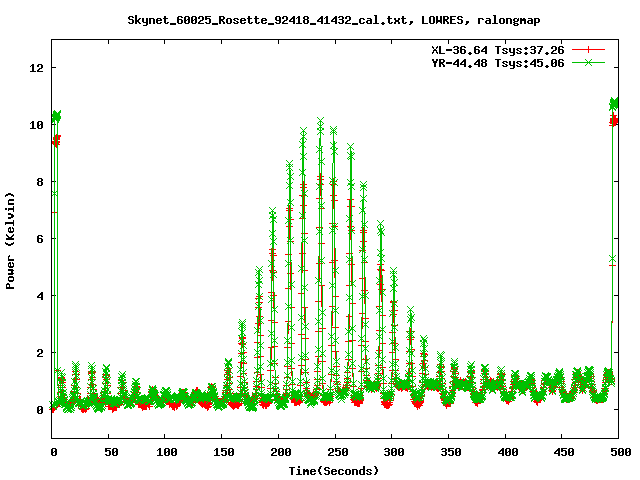Click x-axis tick label 400
Viewport: 640px width, 480px height.
[x=507, y=452]
